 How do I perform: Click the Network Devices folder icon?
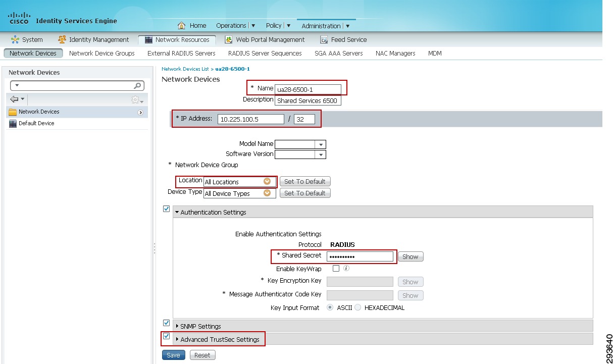pyautogui.click(x=13, y=112)
